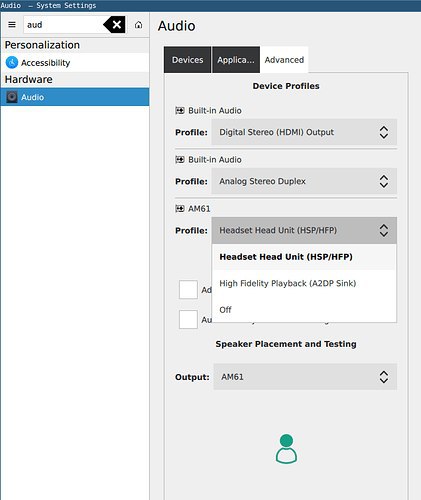Image resolution: width=421 pixels, height=500 pixels.
Task: Click the arrows on the Output AM61 combo box
Action: pyautogui.click(x=384, y=377)
